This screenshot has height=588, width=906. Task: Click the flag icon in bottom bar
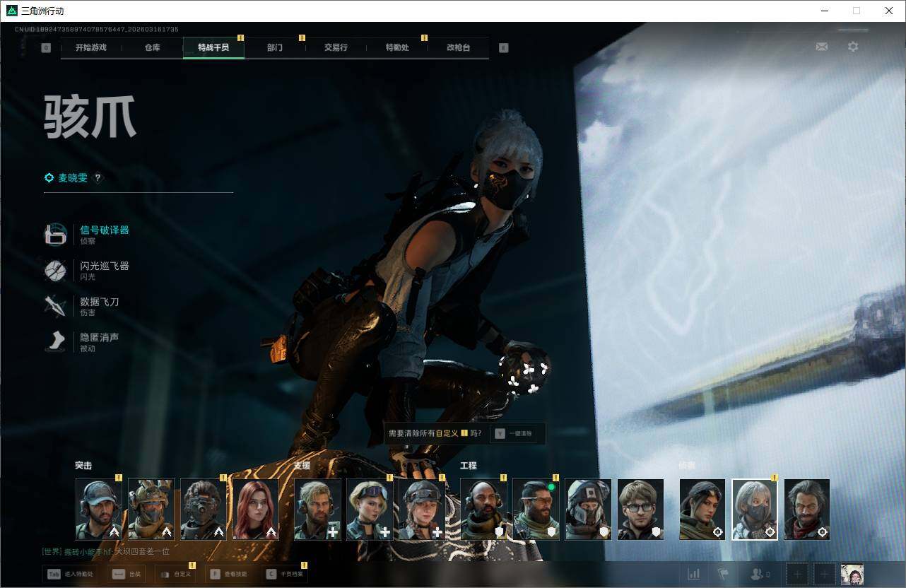point(722,575)
